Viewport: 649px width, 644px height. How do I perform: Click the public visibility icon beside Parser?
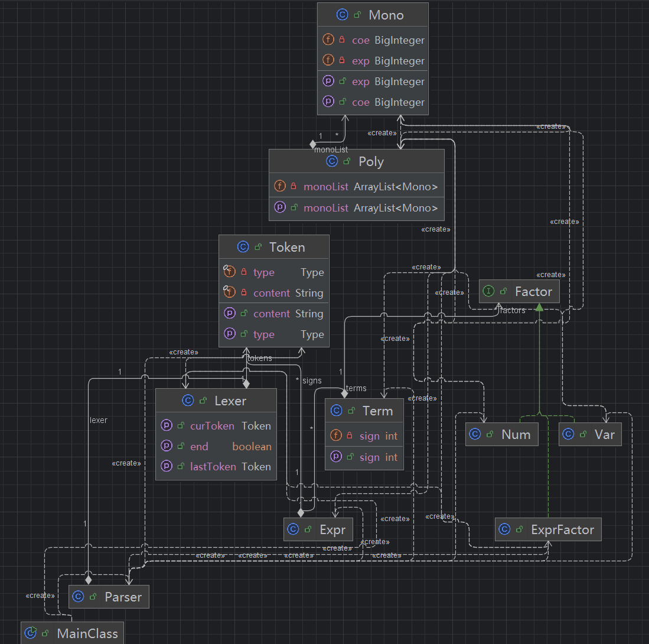tap(93, 596)
